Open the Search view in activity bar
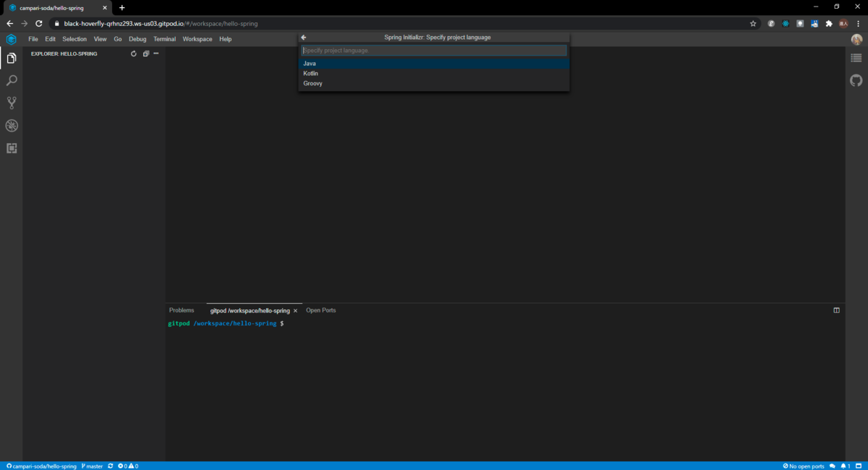The height and width of the screenshot is (470, 868). (12, 80)
